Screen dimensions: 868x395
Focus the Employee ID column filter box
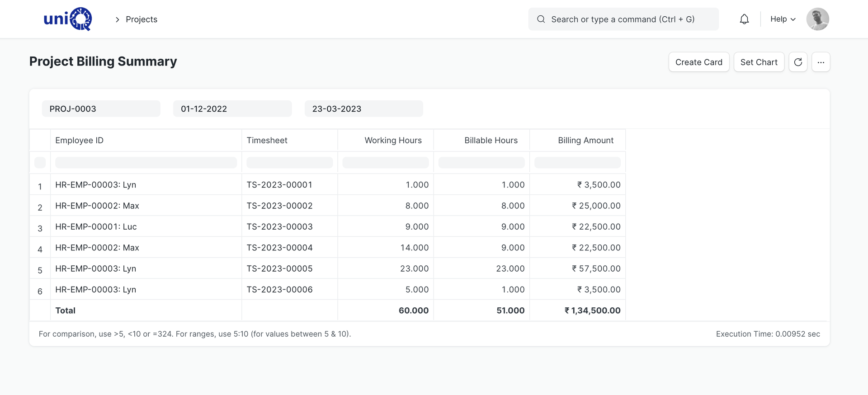(146, 163)
